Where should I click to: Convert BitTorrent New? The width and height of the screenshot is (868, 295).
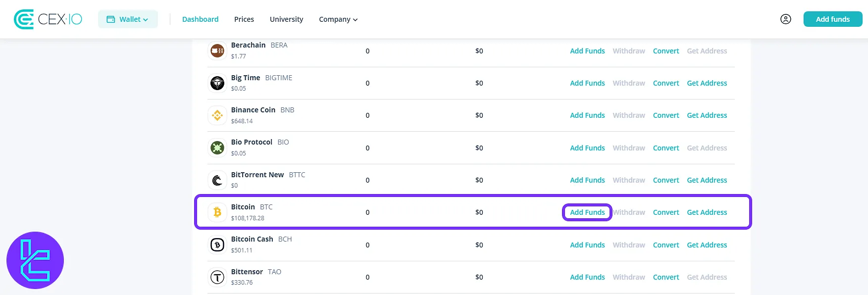pyautogui.click(x=666, y=180)
